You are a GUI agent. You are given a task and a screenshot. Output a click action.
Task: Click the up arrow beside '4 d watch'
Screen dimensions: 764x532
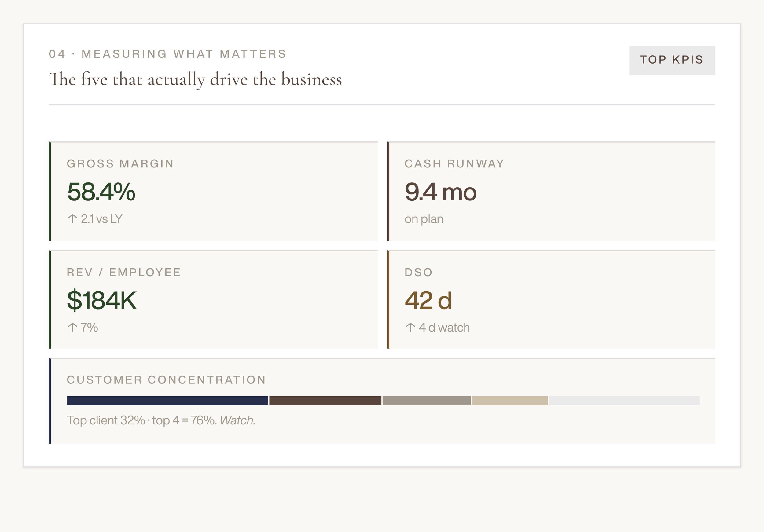tap(410, 327)
